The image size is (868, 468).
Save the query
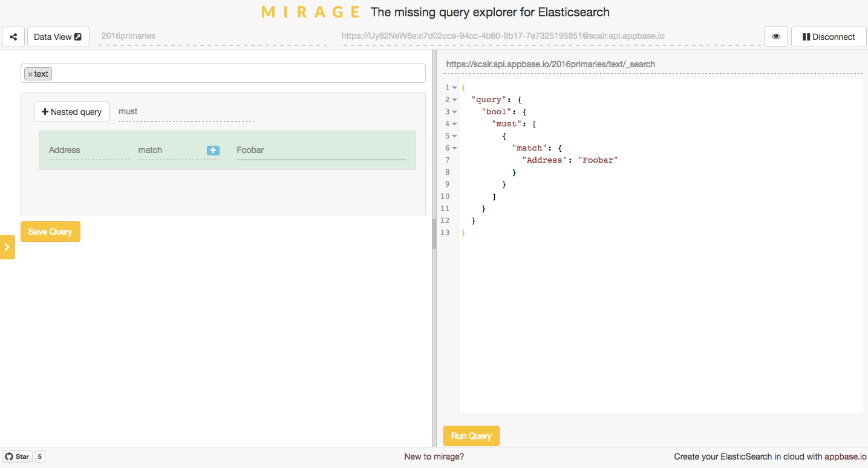coord(50,232)
